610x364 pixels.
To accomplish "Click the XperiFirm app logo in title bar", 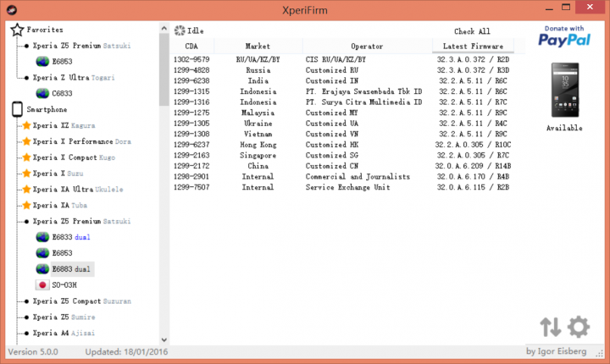I will coord(12,10).
